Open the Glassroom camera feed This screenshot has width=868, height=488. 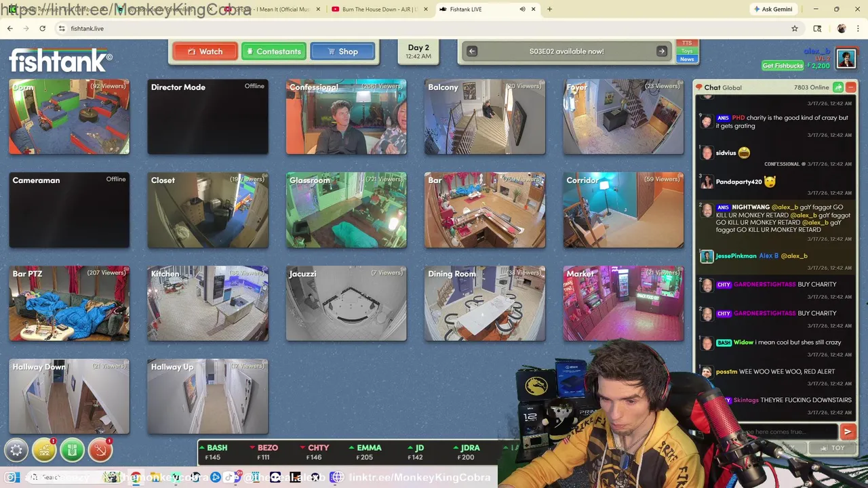(347, 210)
